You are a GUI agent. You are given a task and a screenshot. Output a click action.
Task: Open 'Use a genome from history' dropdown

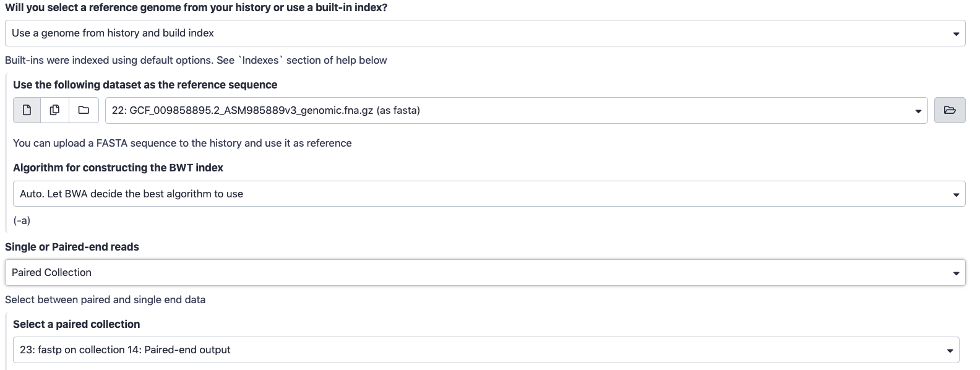click(485, 33)
